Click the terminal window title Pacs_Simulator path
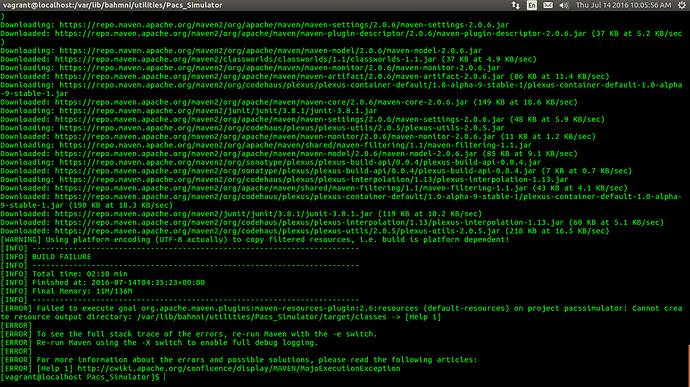The width and height of the screenshot is (690, 387). click(x=113, y=5)
